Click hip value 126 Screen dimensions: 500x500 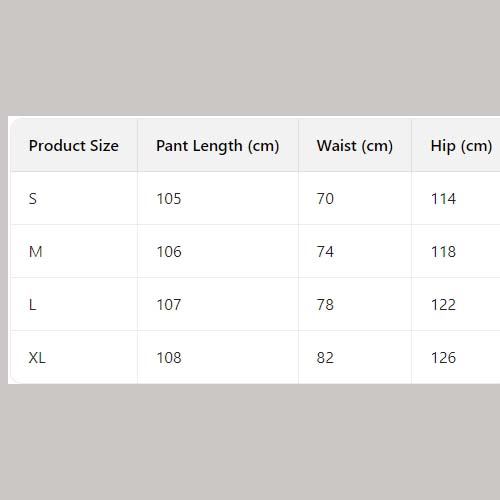pos(443,358)
